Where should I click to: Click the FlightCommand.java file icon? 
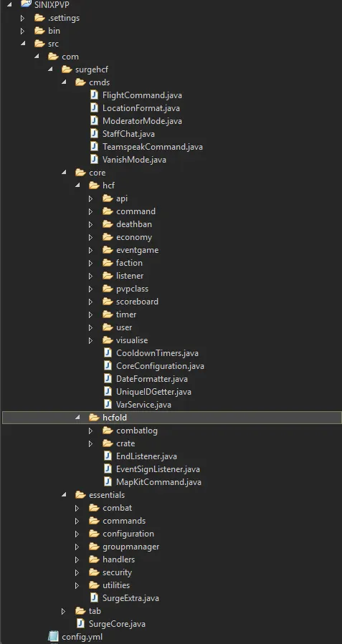click(94, 95)
